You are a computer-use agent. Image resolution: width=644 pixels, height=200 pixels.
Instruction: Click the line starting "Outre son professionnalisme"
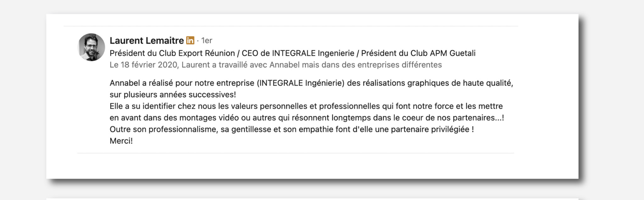point(292,129)
